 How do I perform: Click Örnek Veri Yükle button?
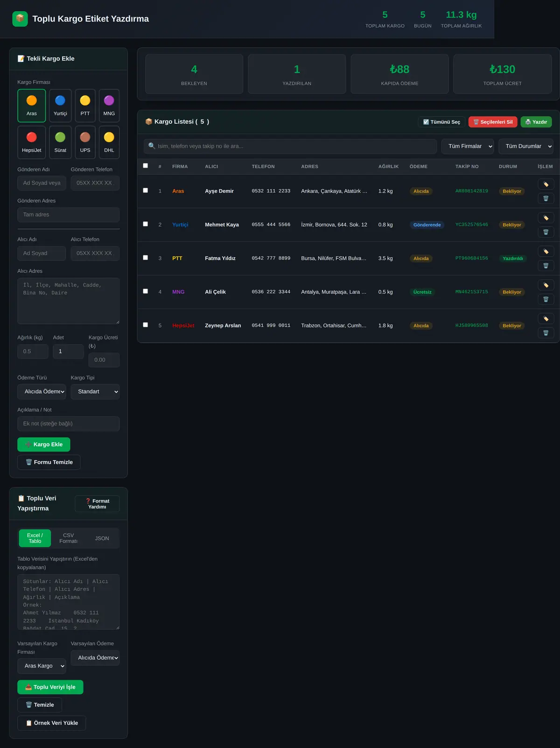(52, 723)
